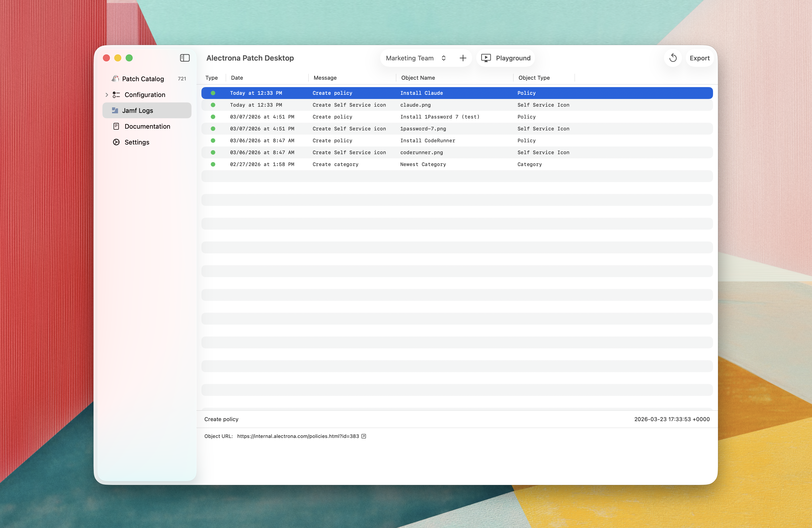Open the Patch Catalog section
This screenshot has width=812, height=528.
(143, 78)
